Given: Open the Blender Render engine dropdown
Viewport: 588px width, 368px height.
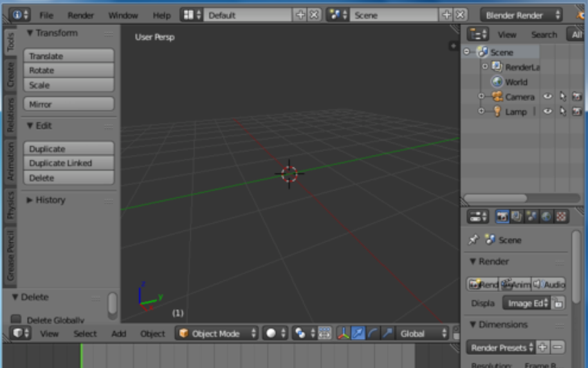Looking at the screenshot, I should point(521,15).
